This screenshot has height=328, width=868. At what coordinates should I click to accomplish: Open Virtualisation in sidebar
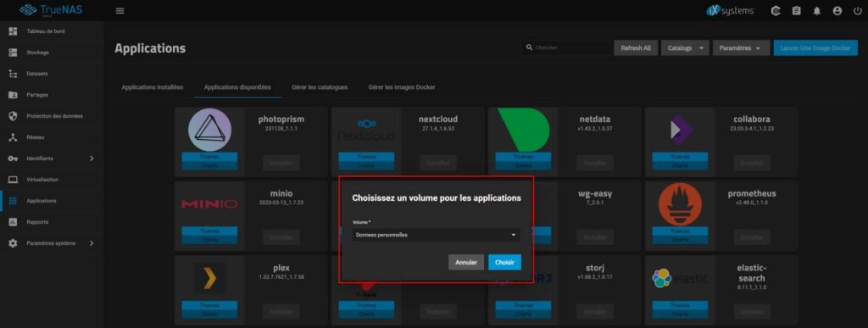(52, 180)
